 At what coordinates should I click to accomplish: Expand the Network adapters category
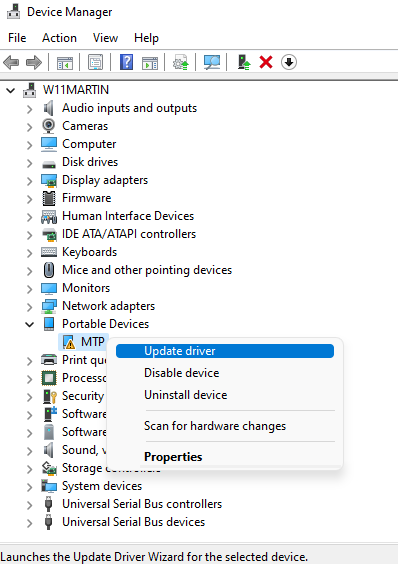click(30, 306)
